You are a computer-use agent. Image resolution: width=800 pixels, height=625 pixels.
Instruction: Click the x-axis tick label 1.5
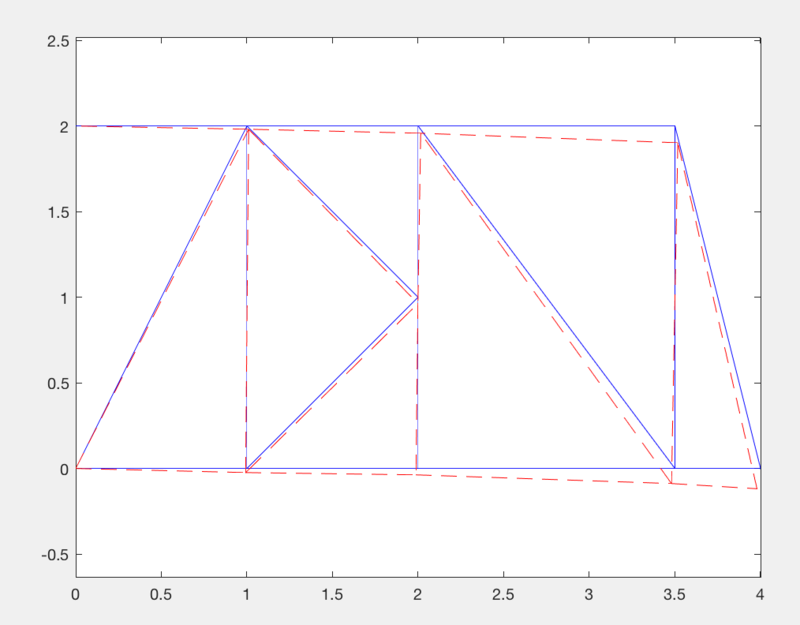(x=332, y=594)
